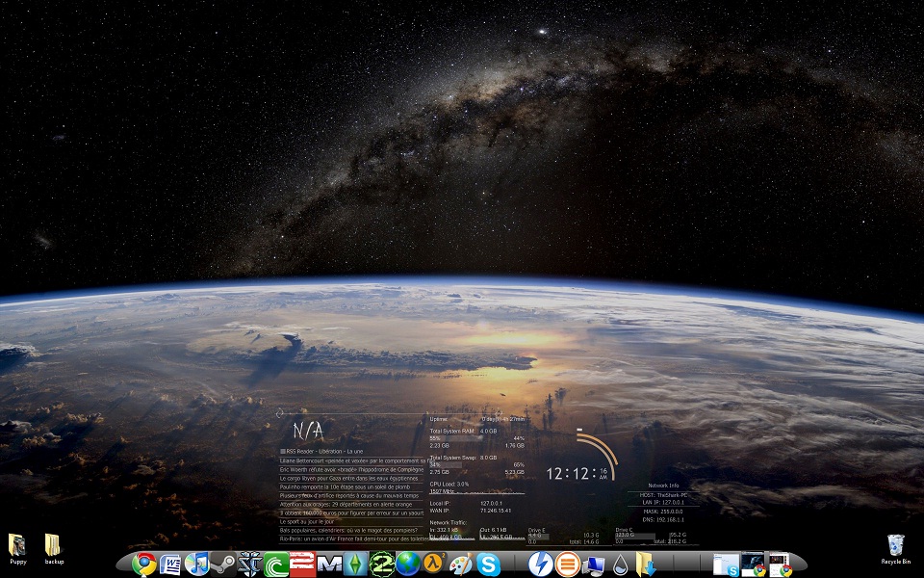Open the silver M dock icon
The image size is (924, 578).
pyautogui.click(x=329, y=565)
